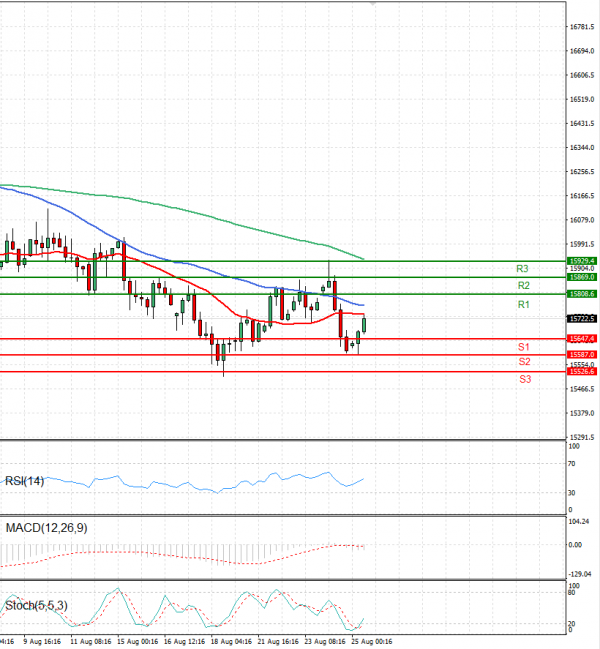Click the 18 Aug 04:16 time label
This screenshot has width=600, height=649.
tap(231, 642)
